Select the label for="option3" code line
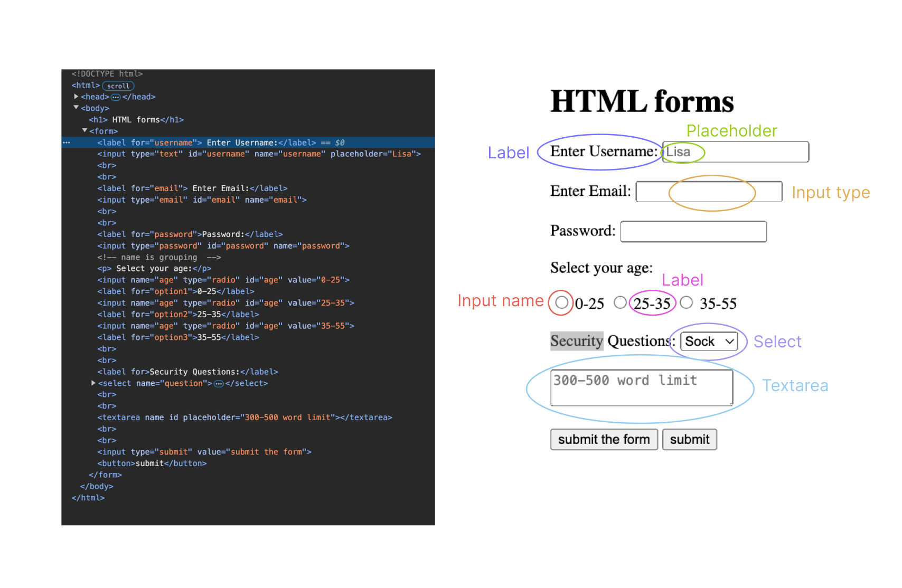 (x=178, y=337)
